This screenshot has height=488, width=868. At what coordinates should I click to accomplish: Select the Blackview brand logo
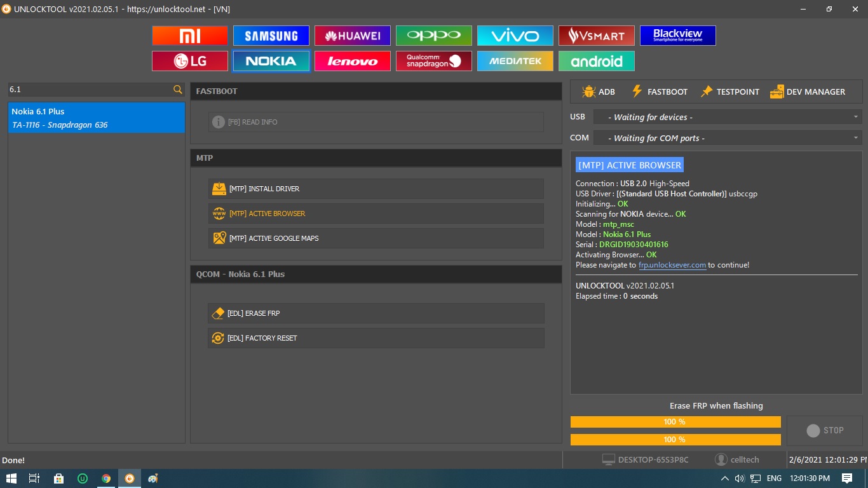click(678, 36)
